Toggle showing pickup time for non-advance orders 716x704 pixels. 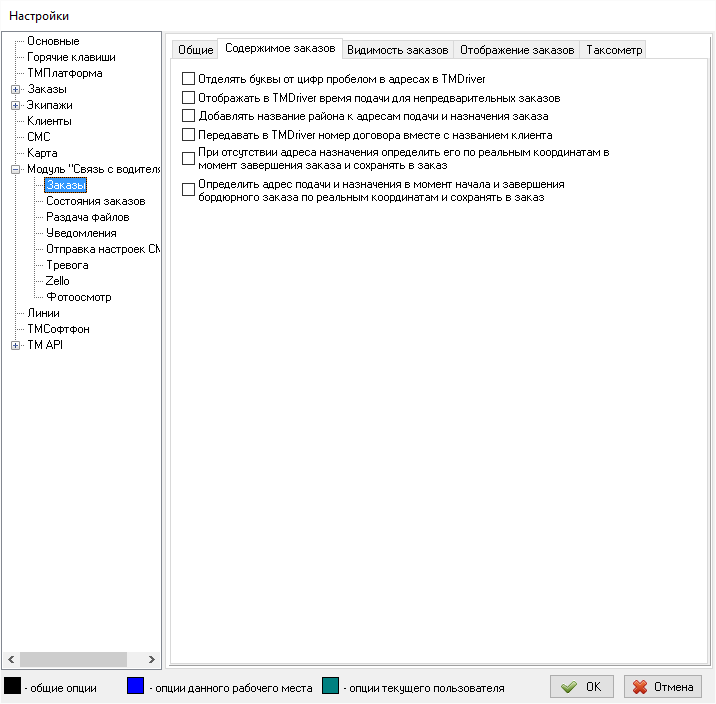coord(189,98)
